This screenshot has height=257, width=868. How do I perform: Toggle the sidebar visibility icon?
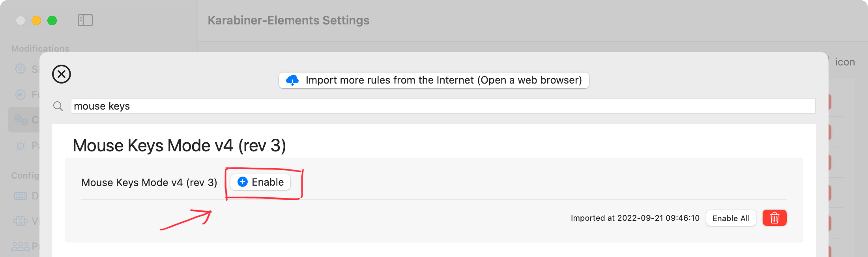[x=85, y=20]
